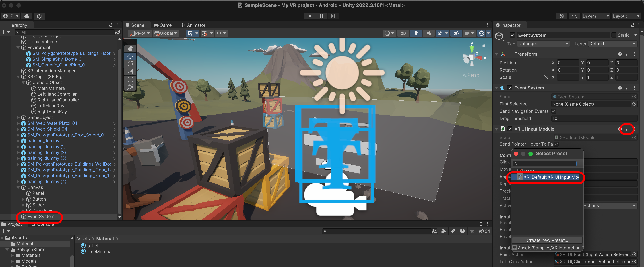
Task: Open the Layers dropdown in top toolbar
Action: (595, 16)
